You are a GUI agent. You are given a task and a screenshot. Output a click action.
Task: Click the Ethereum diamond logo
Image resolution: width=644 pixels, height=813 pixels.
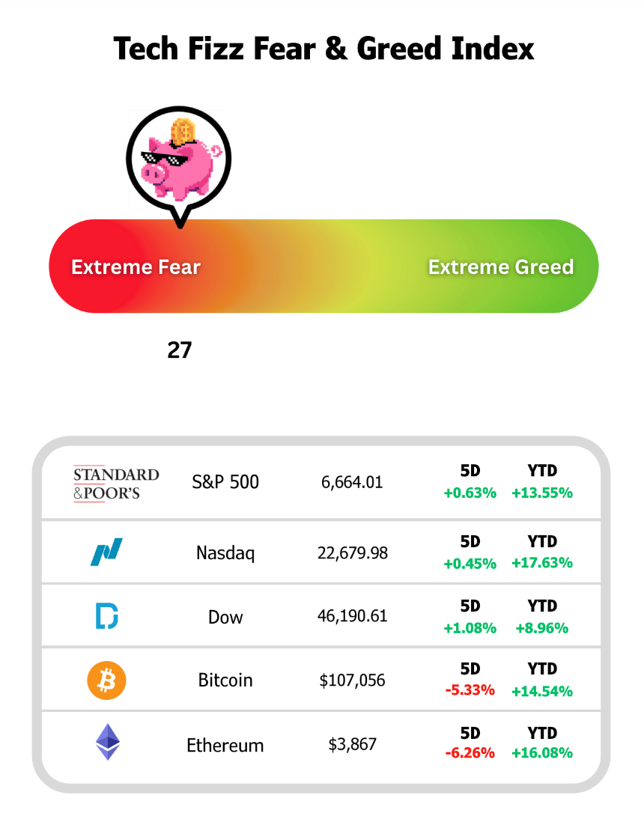[108, 743]
